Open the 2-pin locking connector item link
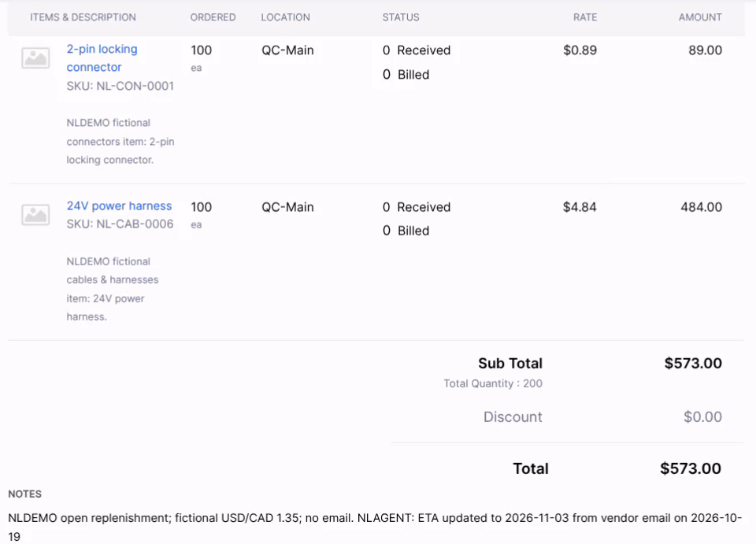This screenshot has width=756, height=544. 102,57
